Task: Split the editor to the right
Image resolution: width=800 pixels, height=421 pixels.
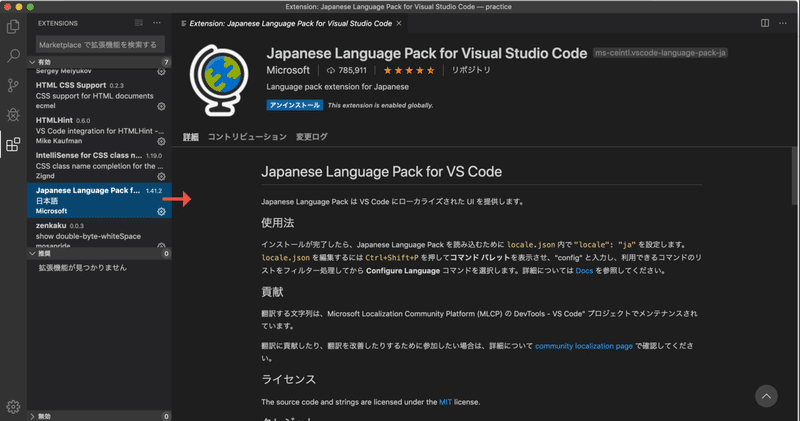Action: click(x=765, y=23)
